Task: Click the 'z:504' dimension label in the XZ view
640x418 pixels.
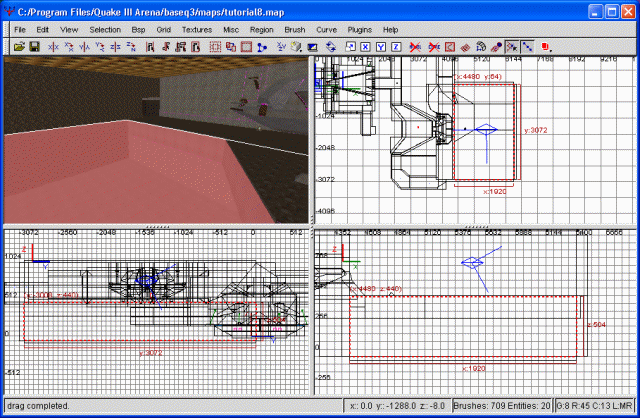Action: tap(596, 325)
